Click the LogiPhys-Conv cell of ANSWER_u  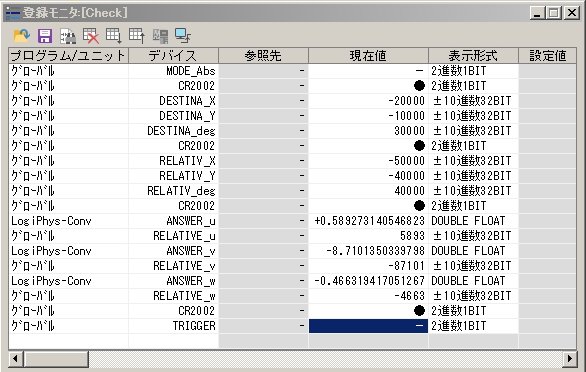(x=68, y=221)
